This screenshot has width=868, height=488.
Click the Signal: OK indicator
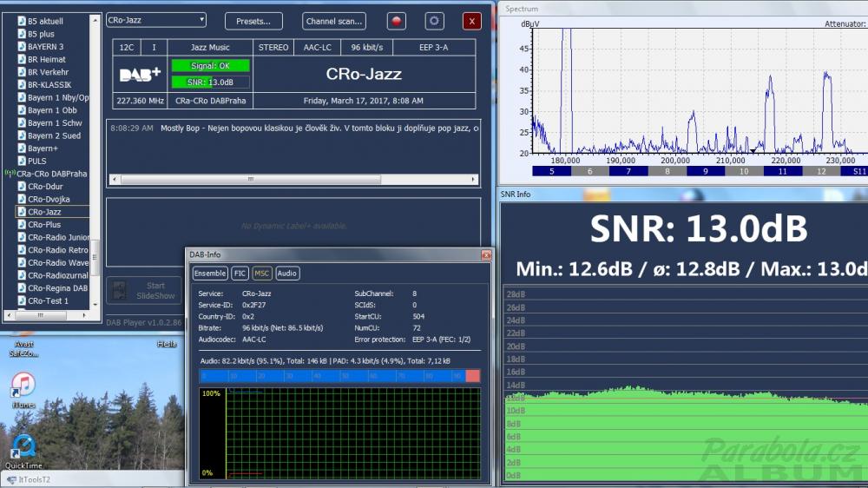coord(210,66)
